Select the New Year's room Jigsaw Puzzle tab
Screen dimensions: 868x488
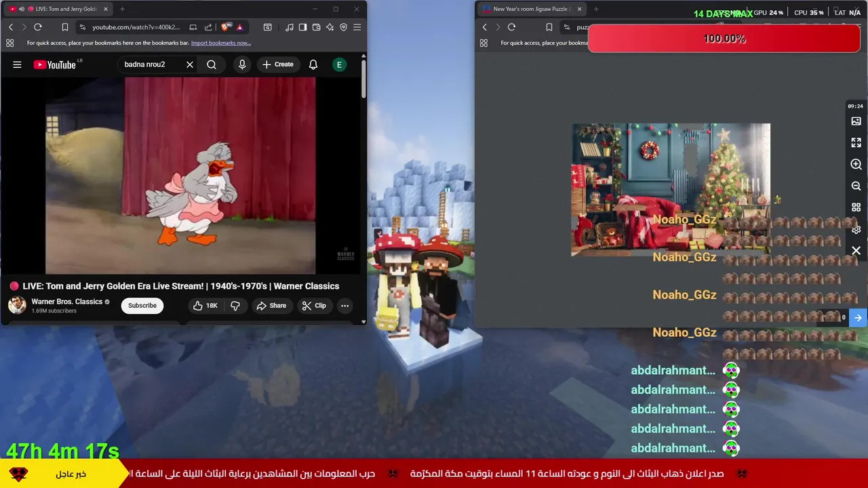[531, 9]
